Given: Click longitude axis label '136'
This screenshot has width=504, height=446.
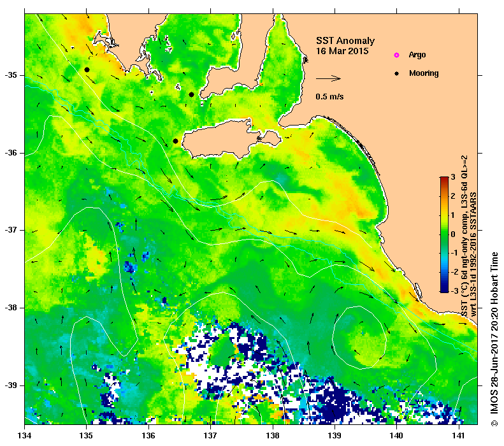Looking at the screenshot, I should coord(149,435).
